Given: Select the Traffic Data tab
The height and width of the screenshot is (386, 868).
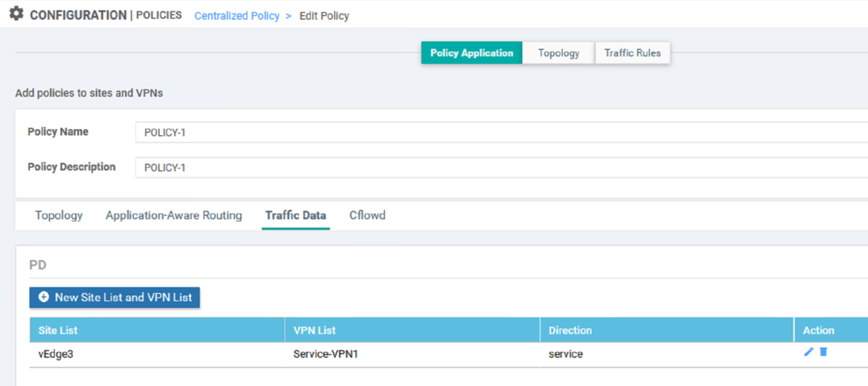Looking at the screenshot, I should click(296, 215).
